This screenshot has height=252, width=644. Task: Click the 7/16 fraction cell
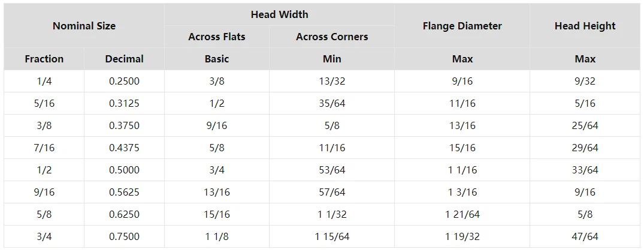click(x=44, y=148)
